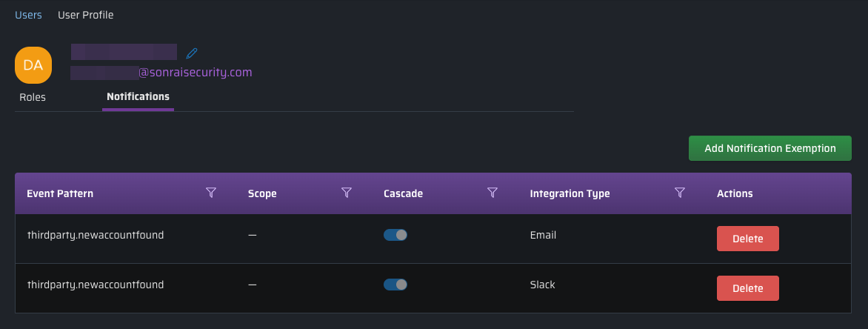Click the sonraisecurity.com email address

(x=195, y=73)
